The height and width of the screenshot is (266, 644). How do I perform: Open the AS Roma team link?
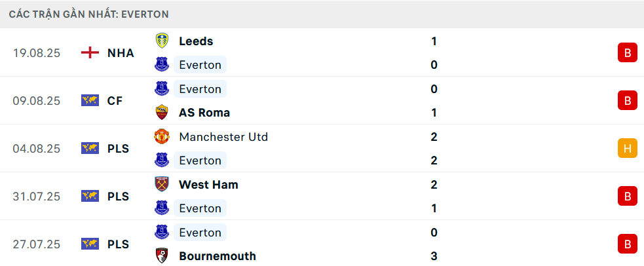(x=204, y=113)
